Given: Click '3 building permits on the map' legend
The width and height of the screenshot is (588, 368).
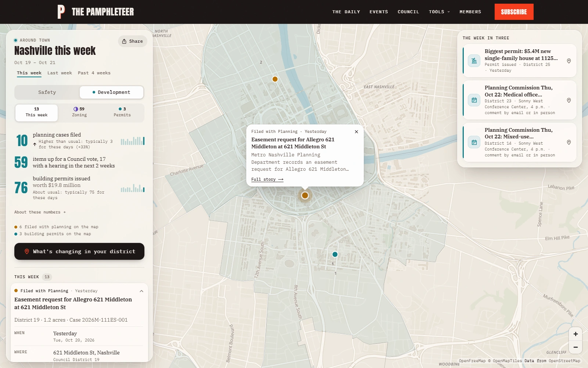Looking at the screenshot, I should pyautogui.click(x=53, y=234).
